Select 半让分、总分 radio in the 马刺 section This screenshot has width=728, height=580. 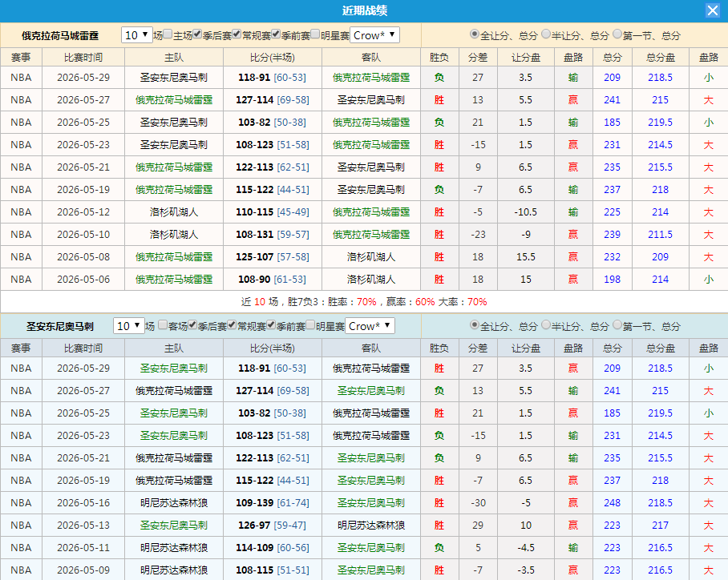[x=545, y=324]
